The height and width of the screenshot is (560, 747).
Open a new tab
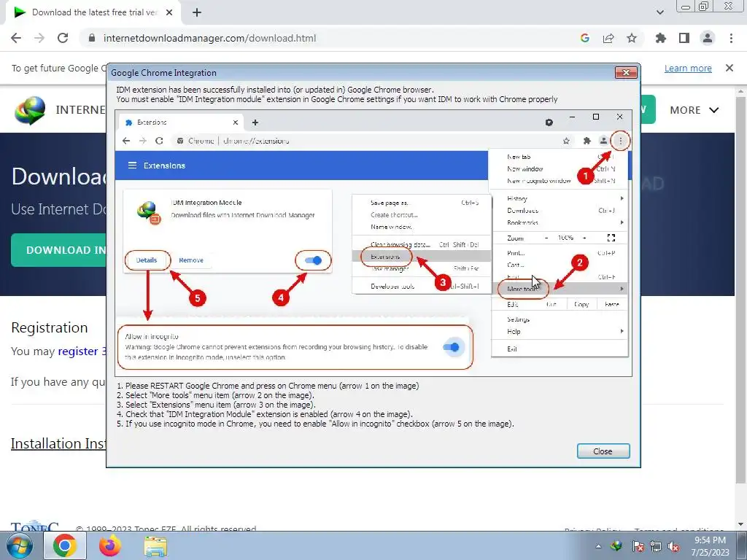(x=197, y=12)
